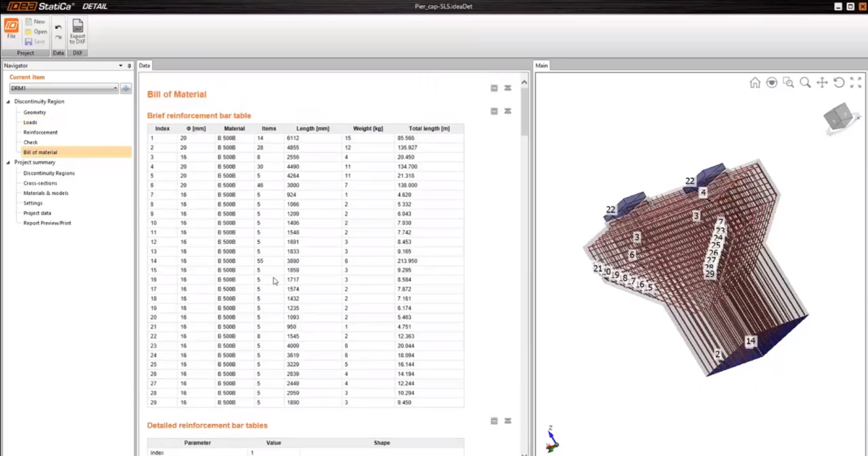Image resolution: width=868 pixels, height=456 pixels.
Task: Collapse the Brief reinforcement bar table section
Action: pos(494,111)
